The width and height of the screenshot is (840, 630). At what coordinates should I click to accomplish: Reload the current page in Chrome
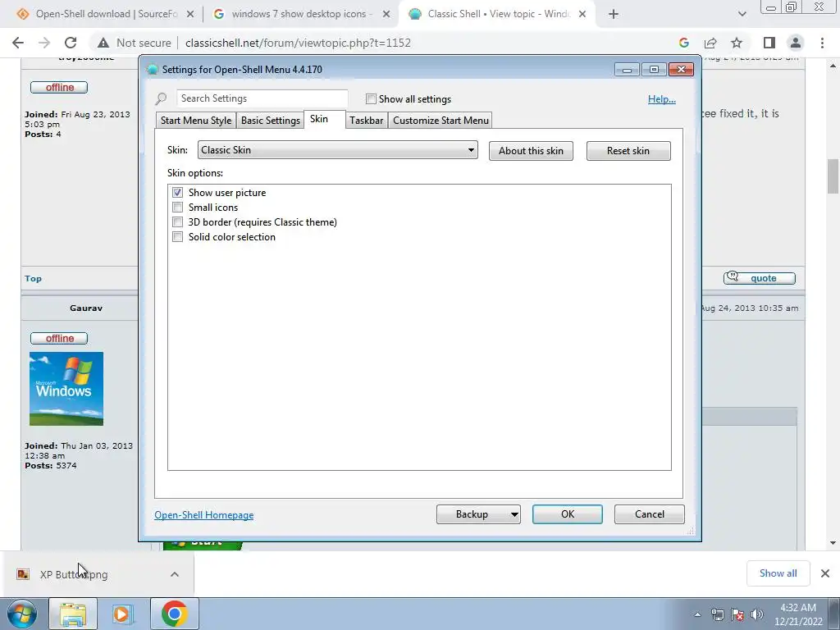pos(71,43)
